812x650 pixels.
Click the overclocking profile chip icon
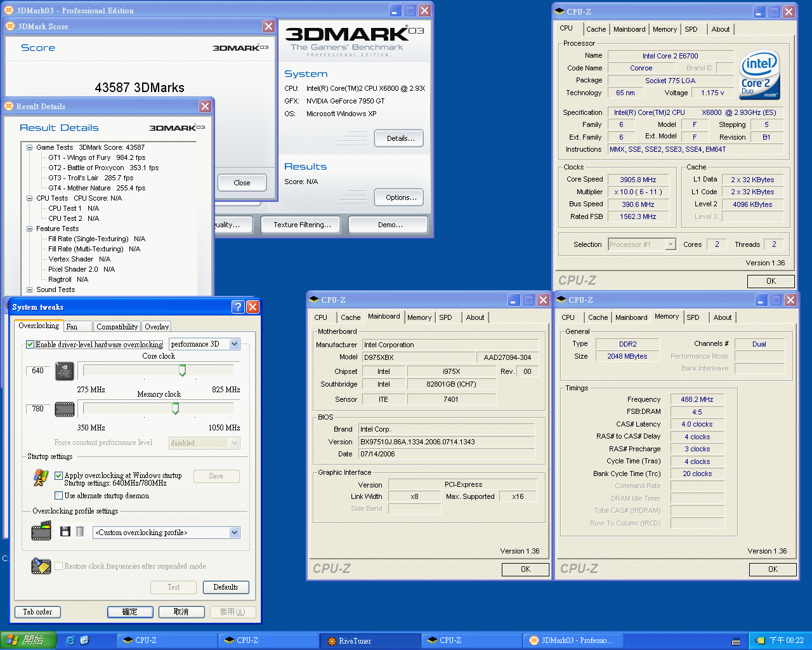click(x=41, y=531)
